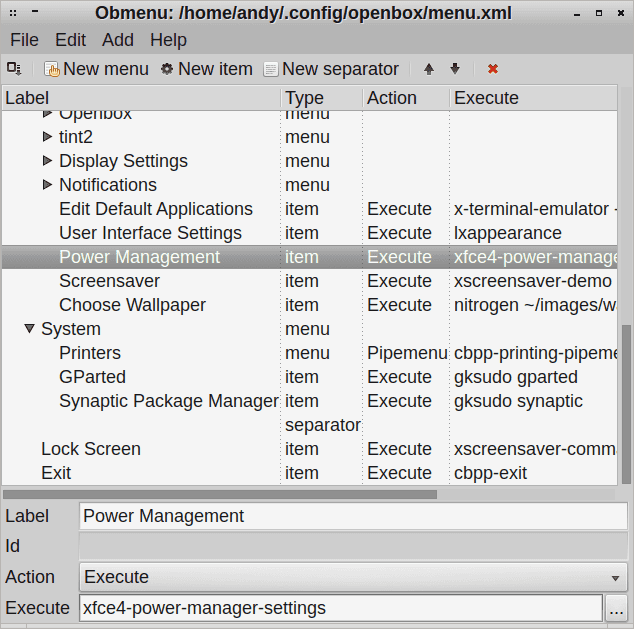Open the Edit menu

pos(70,40)
